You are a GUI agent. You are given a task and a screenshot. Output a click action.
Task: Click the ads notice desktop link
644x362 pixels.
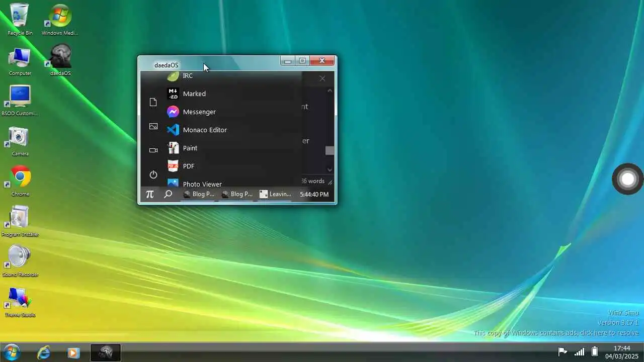click(x=555, y=333)
